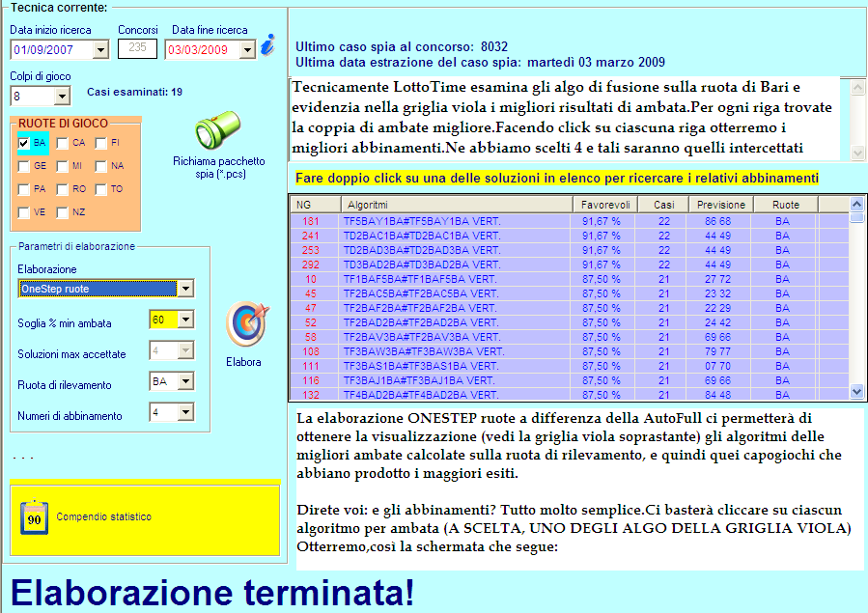868x613 pixels.
Task: Click the flashlight Richiama pacchetto spia icon
Action: pyautogui.click(x=217, y=130)
